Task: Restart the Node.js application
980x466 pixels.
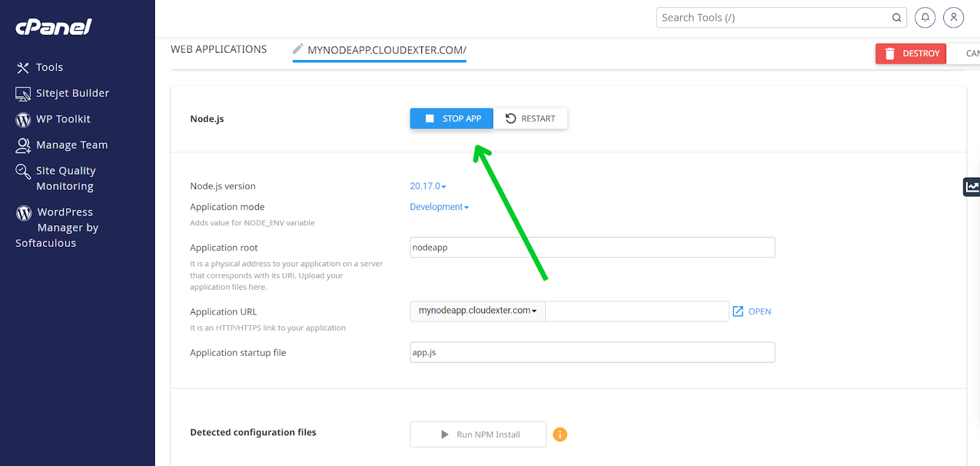Action: [530, 119]
